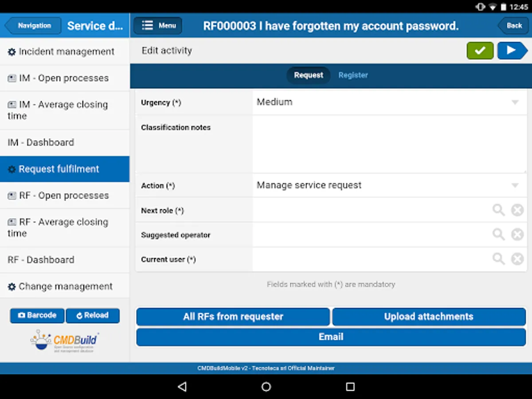Viewport: 532px width, 399px height.
Task: Tap the Edit activity heading
Action: [167, 51]
